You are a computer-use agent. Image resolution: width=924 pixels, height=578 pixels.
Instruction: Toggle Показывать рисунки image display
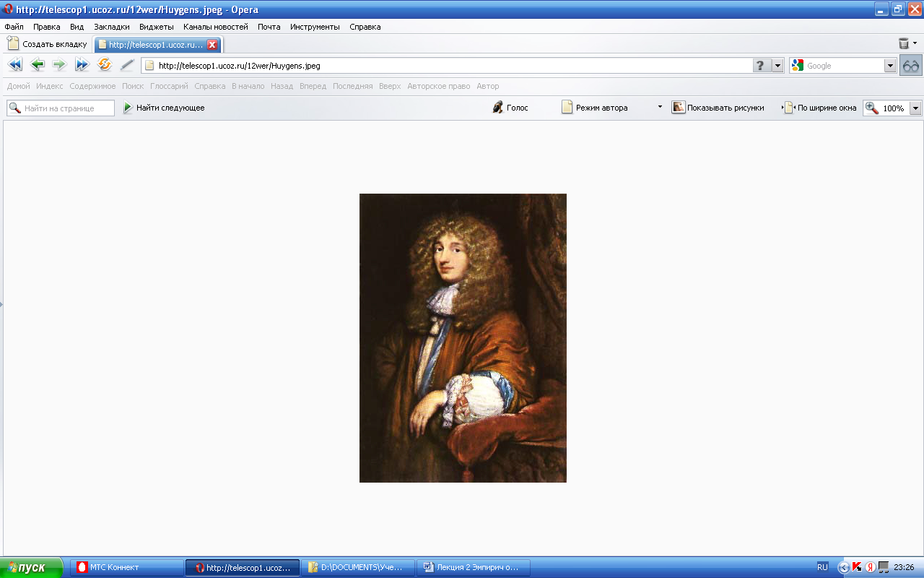pos(718,108)
